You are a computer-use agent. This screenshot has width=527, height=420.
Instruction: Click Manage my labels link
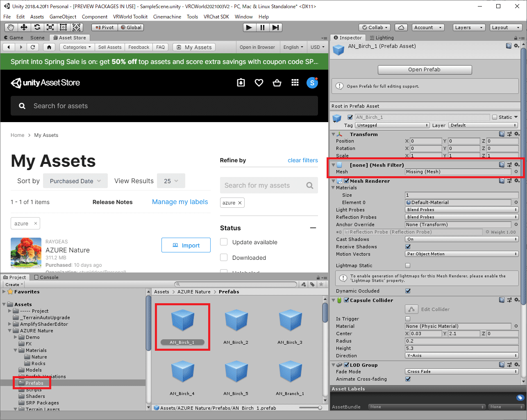180,202
